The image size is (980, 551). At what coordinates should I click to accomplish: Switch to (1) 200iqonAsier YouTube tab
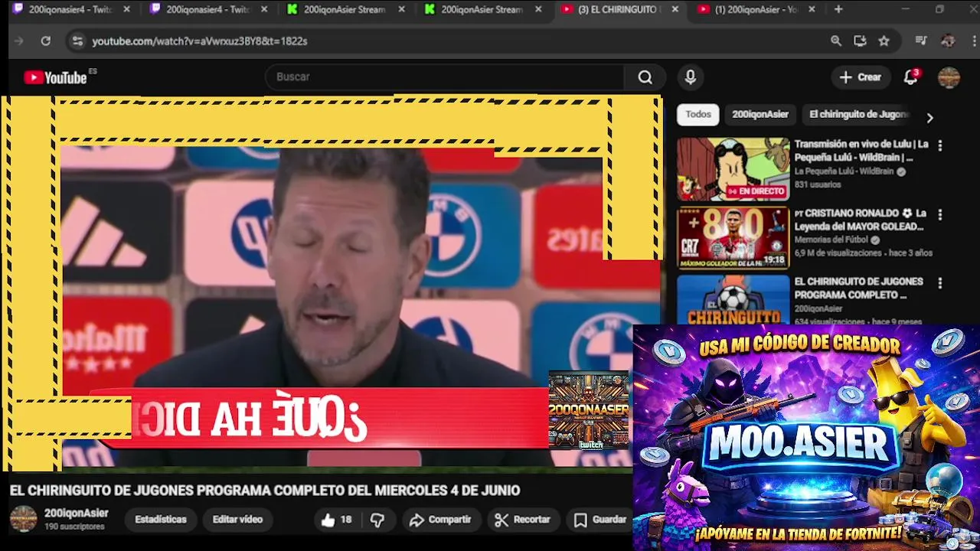[x=756, y=9]
